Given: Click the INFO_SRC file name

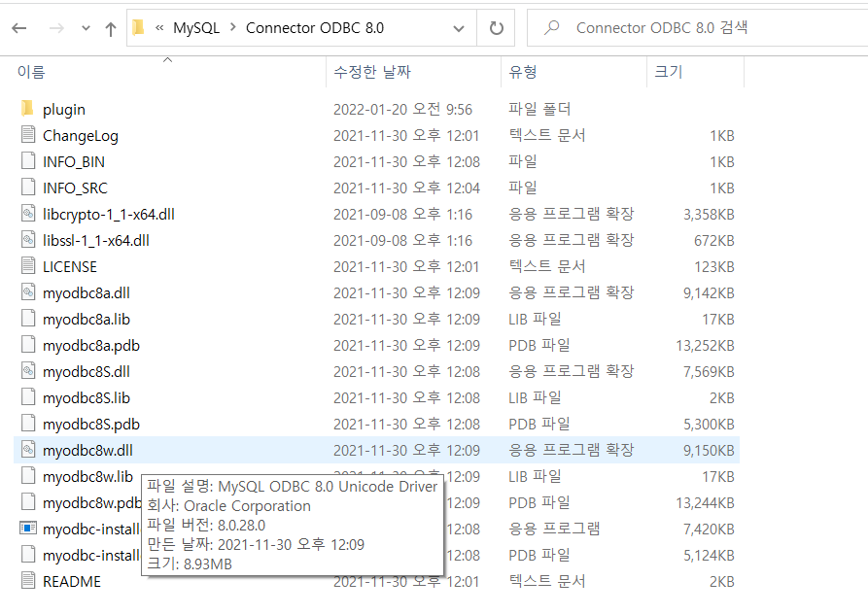Looking at the screenshot, I should pyautogui.click(x=75, y=188).
